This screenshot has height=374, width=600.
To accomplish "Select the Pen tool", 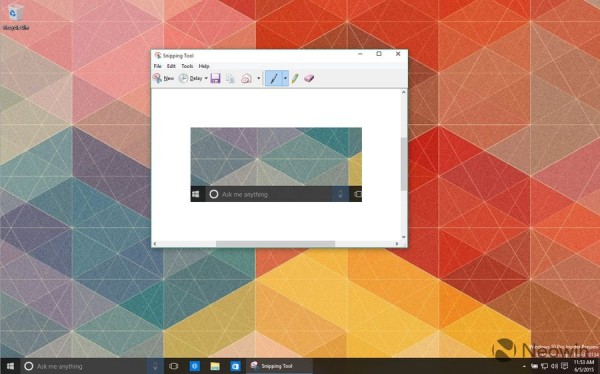I will pos(274,78).
